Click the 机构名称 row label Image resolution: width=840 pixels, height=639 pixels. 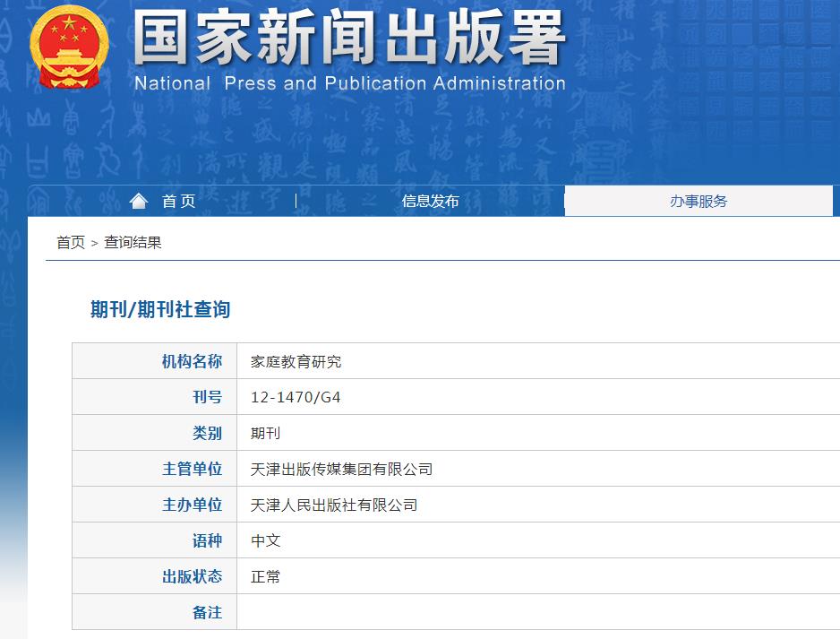[x=192, y=360]
